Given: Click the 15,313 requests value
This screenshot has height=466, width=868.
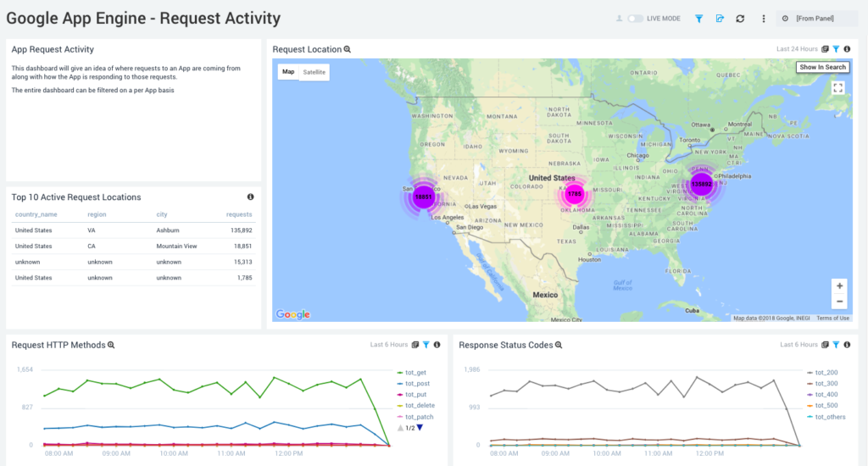Looking at the screenshot, I should point(243,262).
